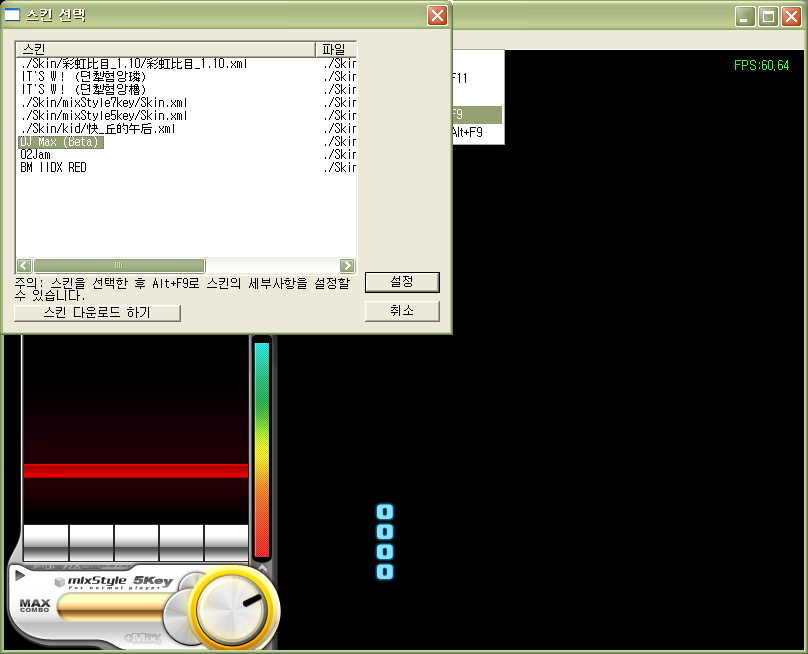Viewport: 808px width, 654px height.
Task: Choose BM IIDX RED from the skin list
Action: 53,168
